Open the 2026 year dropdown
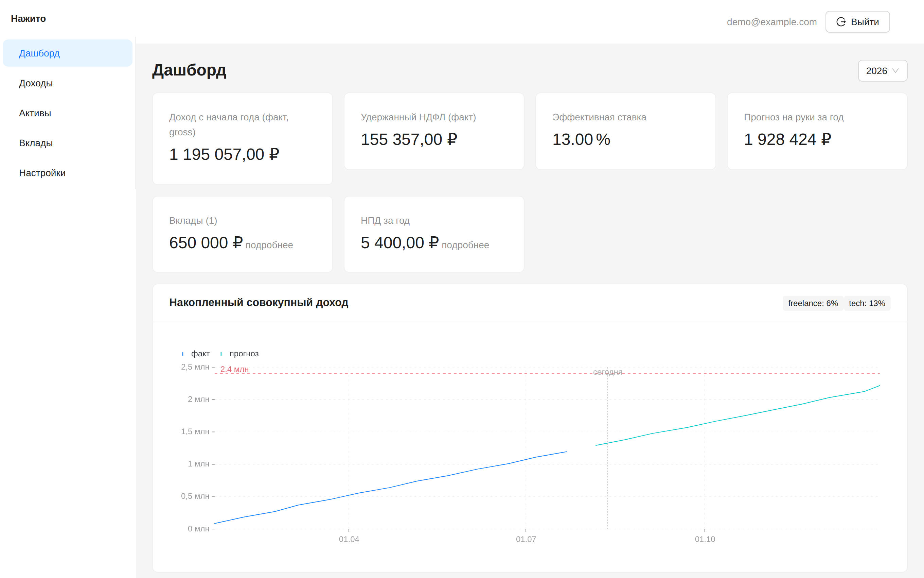This screenshot has height=578, width=924. click(882, 71)
